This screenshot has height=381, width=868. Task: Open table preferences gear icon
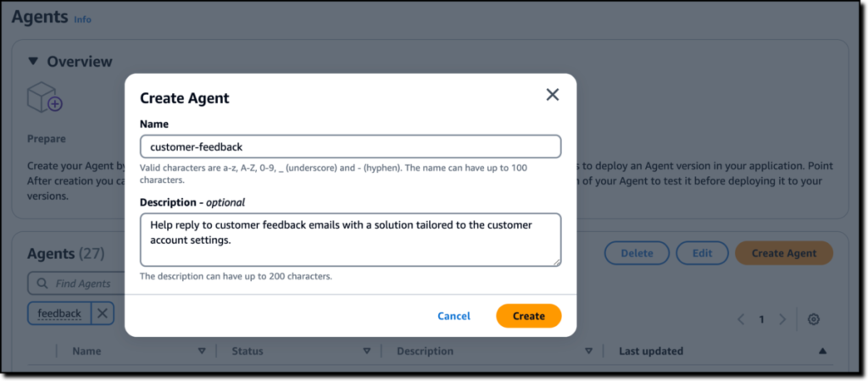pyautogui.click(x=813, y=319)
